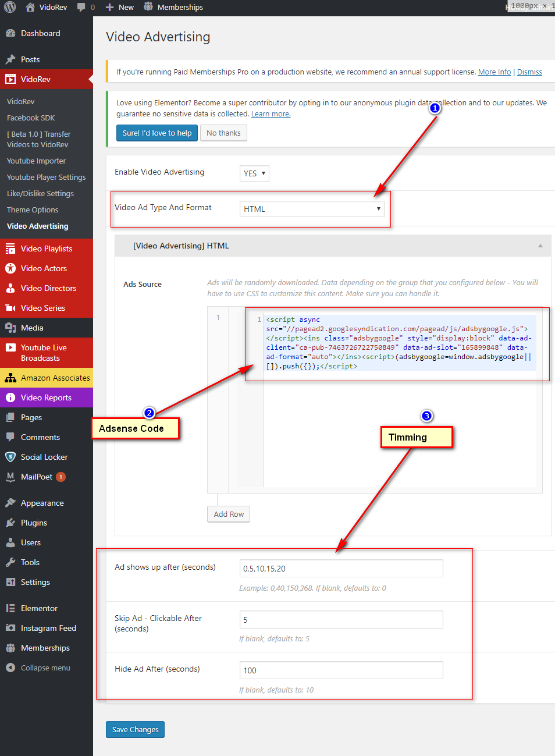Collapse the [Video Advertising] HTML panel
Image resolution: width=555 pixels, height=756 pixels.
pos(540,246)
